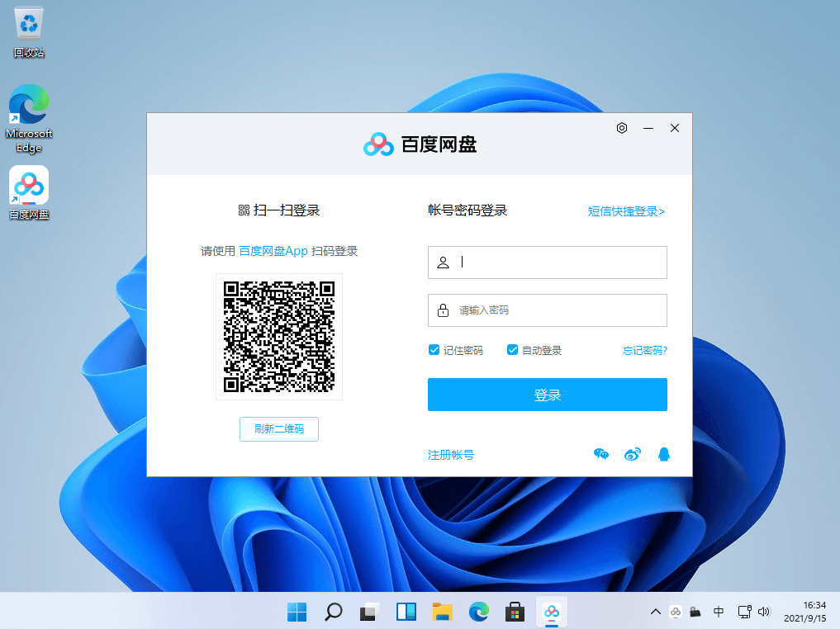Open 短信快捷登录 link
The height and width of the screenshot is (629, 840).
coord(626,211)
